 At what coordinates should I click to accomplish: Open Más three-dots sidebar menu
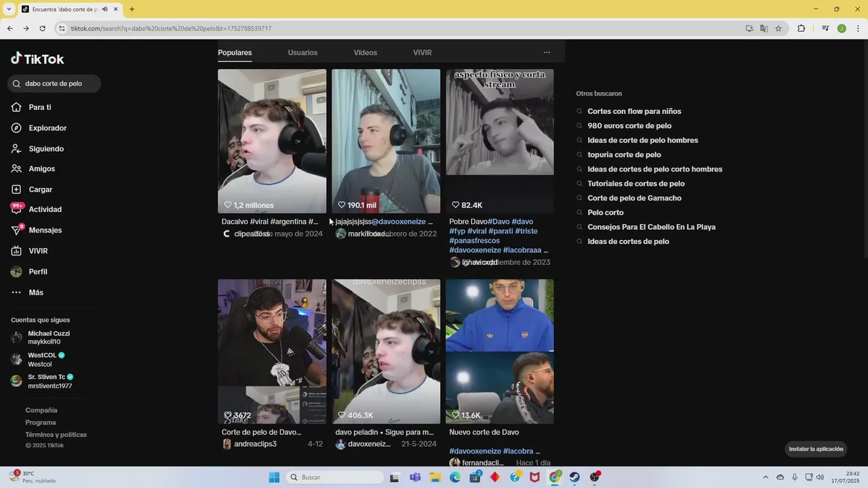click(16, 293)
